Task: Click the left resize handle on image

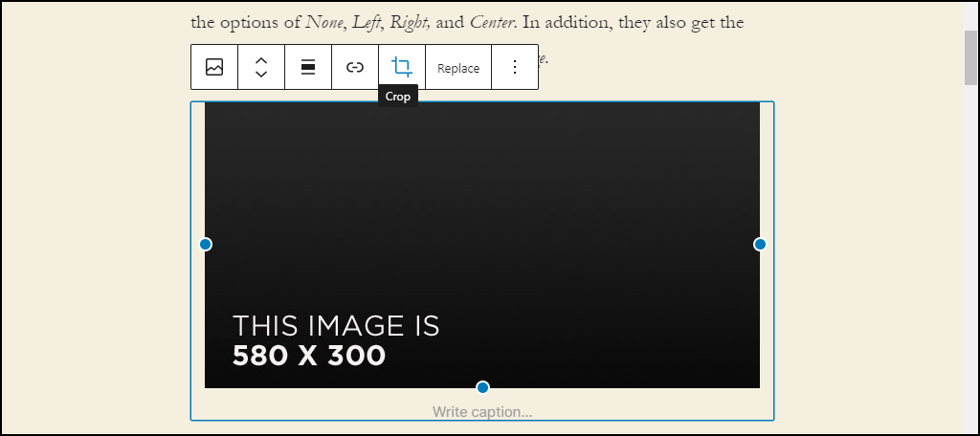Action: point(205,244)
